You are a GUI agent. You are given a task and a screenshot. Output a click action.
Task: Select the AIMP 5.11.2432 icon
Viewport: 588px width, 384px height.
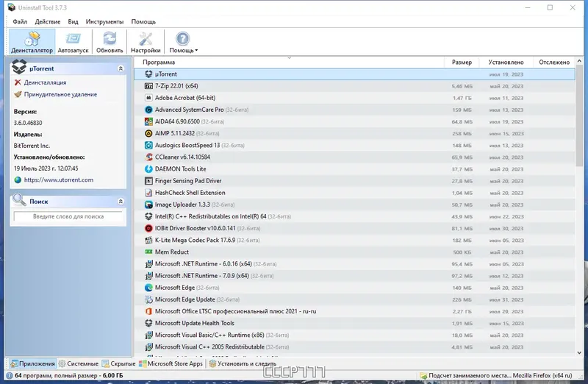tap(148, 133)
